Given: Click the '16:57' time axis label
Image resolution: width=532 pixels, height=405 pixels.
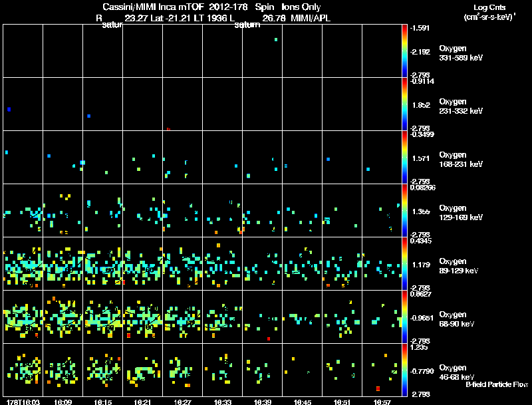Looking at the screenshot, I should coord(382,402).
